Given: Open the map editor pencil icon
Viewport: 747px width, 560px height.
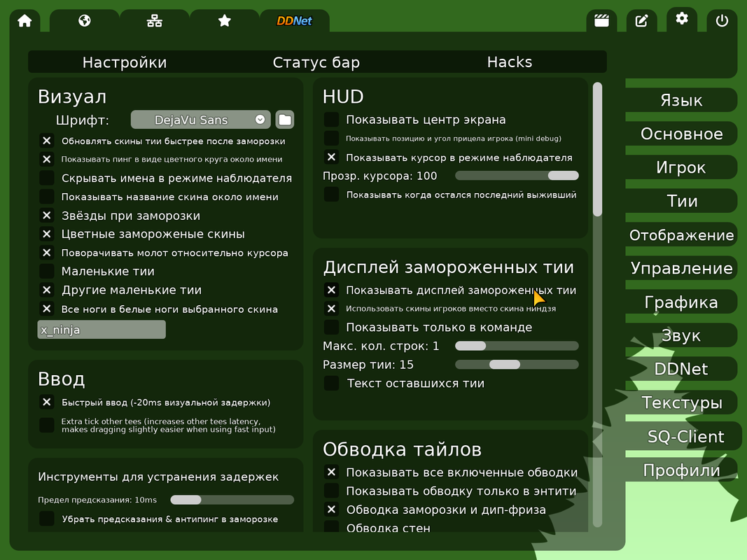Looking at the screenshot, I should click(x=642, y=21).
